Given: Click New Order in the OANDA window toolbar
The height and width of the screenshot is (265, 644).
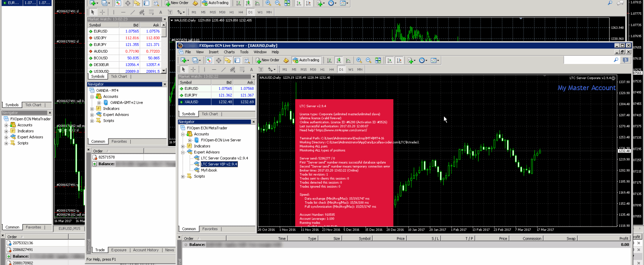Looking at the screenshot, I should click(x=177, y=3).
